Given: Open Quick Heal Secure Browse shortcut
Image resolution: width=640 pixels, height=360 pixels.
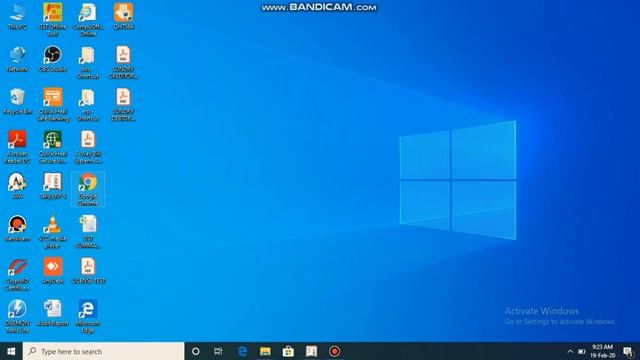Looking at the screenshot, I should tap(53, 147).
